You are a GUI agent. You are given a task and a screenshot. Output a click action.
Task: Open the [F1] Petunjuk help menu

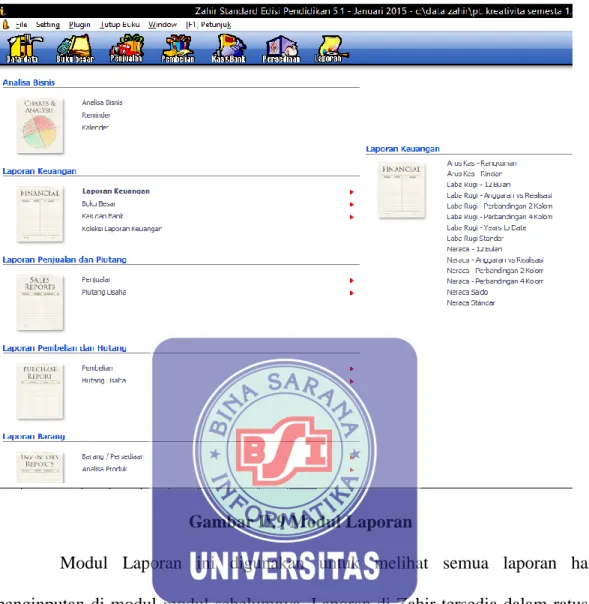click(x=208, y=25)
